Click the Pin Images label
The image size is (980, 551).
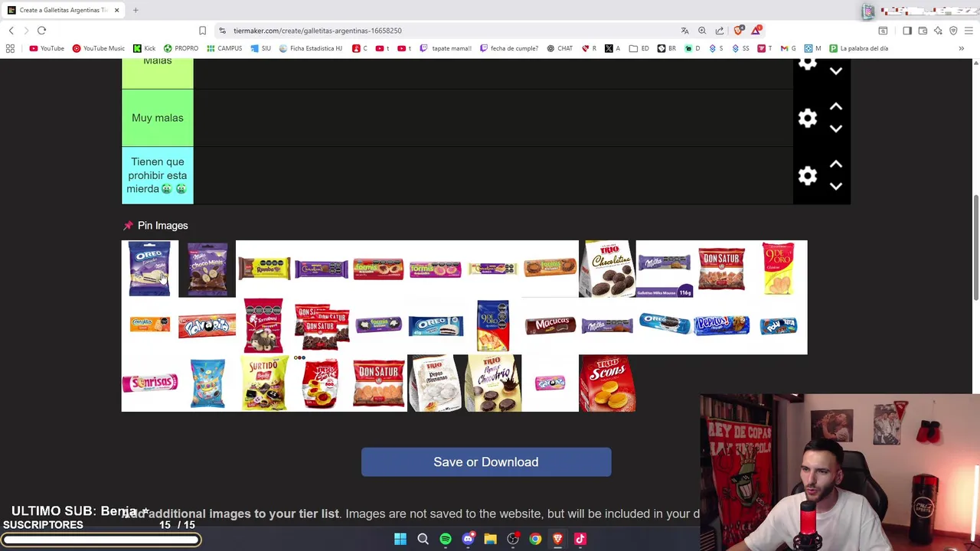coord(162,226)
